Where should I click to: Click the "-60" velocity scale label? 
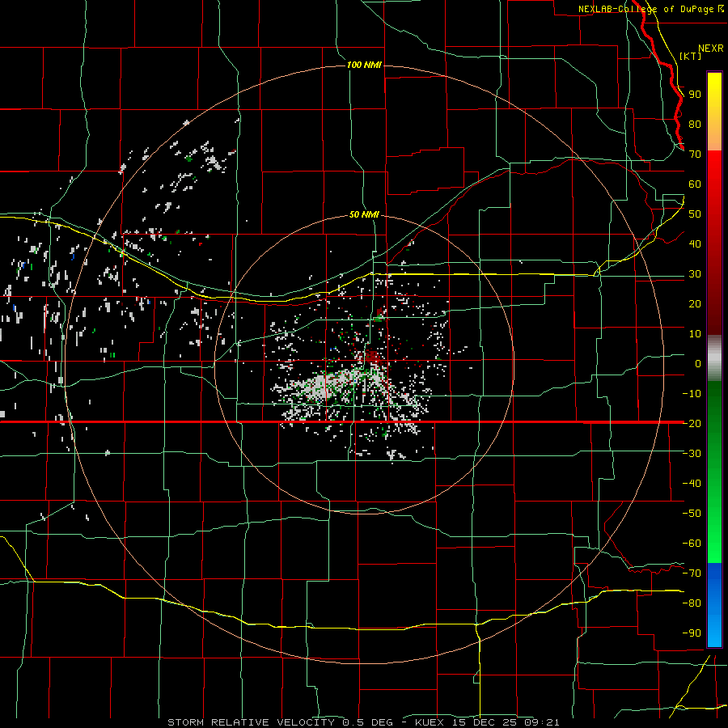pyautogui.click(x=692, y=544)
